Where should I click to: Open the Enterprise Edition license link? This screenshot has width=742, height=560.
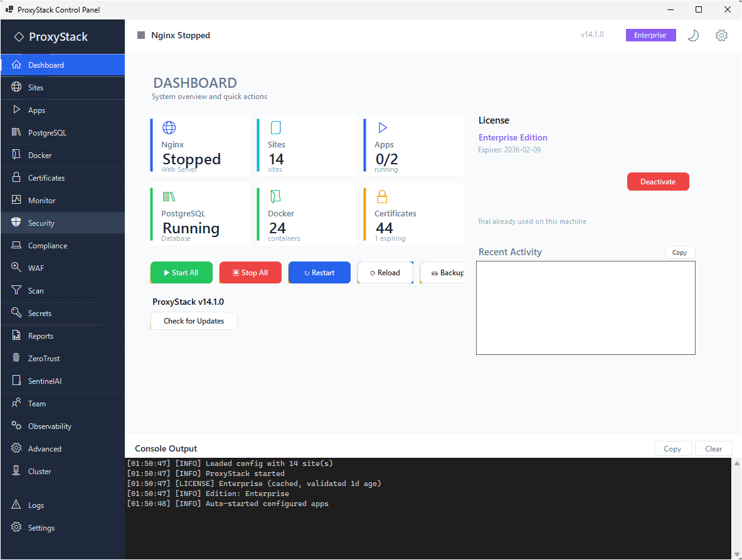(x=512, y=137)
